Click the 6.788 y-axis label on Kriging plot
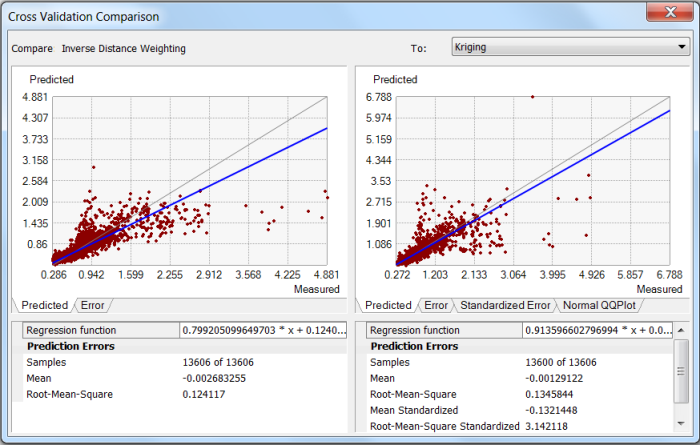This screenshot has width=700, height=445. coord(378,97)
